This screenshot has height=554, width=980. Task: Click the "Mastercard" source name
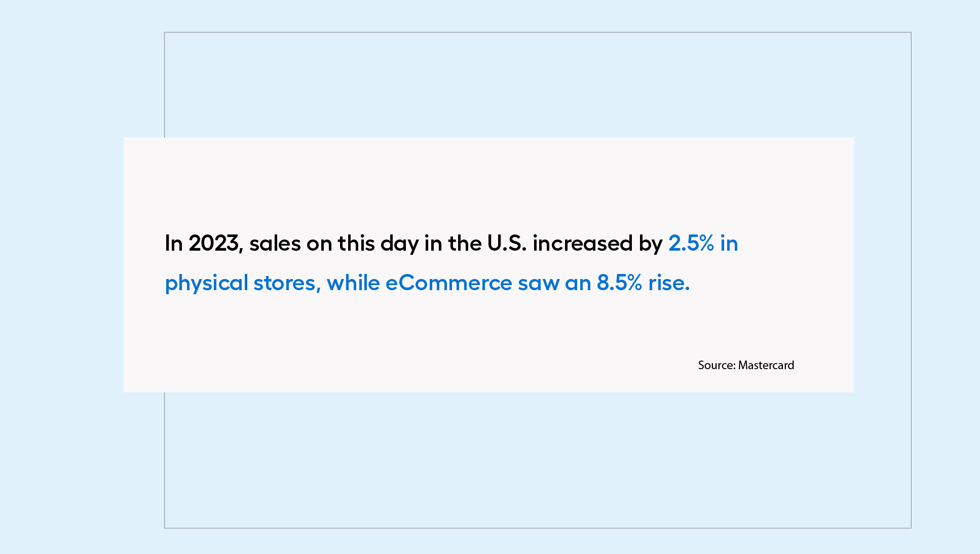coord(766,365)
